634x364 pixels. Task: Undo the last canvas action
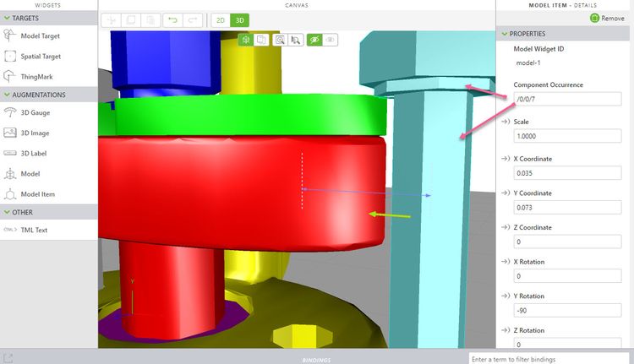(x=173, y=20)
